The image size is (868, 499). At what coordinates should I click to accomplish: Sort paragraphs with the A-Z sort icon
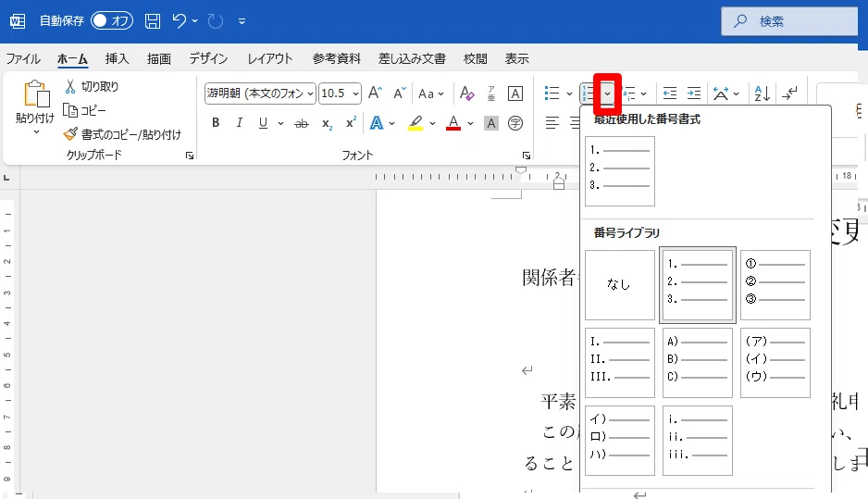click(x=763, y=94)
